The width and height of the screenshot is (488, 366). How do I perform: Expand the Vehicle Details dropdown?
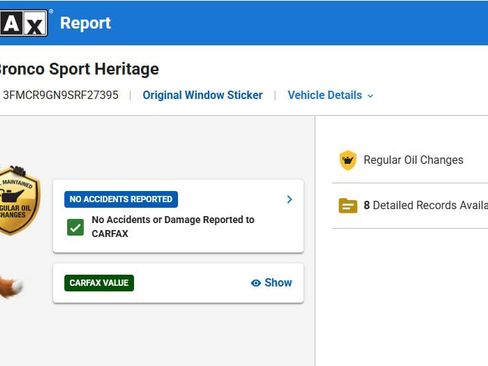(330, 95)
